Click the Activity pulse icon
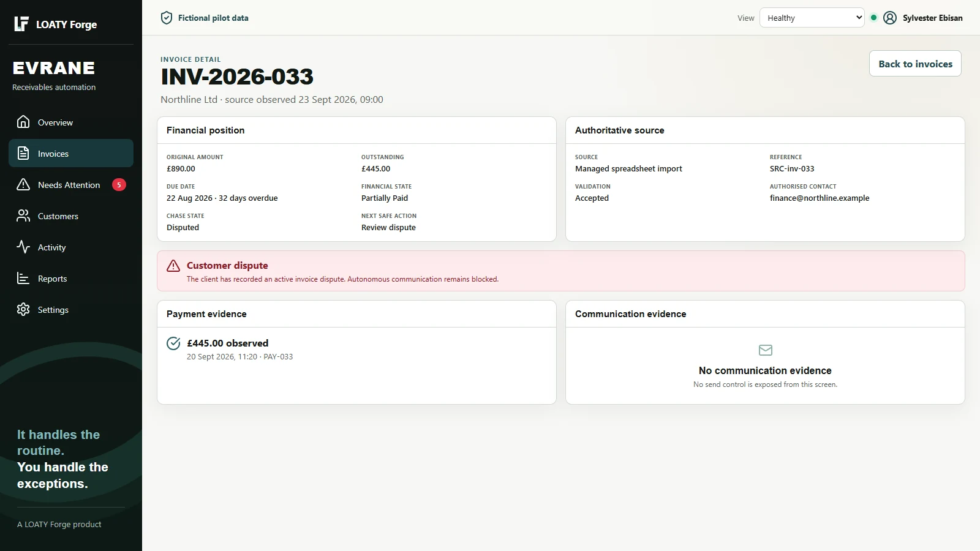The width and height of the screenshot is (980, 551). [23, 247]
